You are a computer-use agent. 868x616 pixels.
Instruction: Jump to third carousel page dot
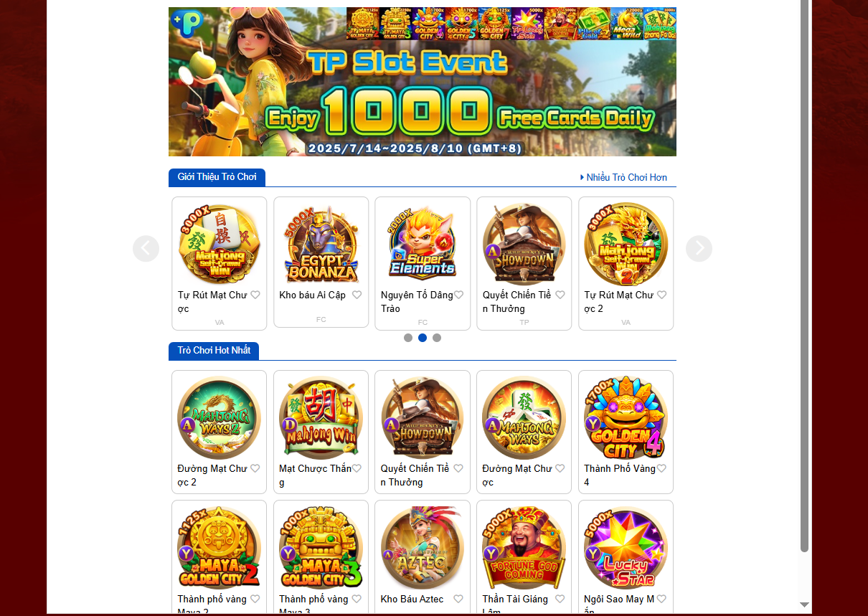coord(437,338)
